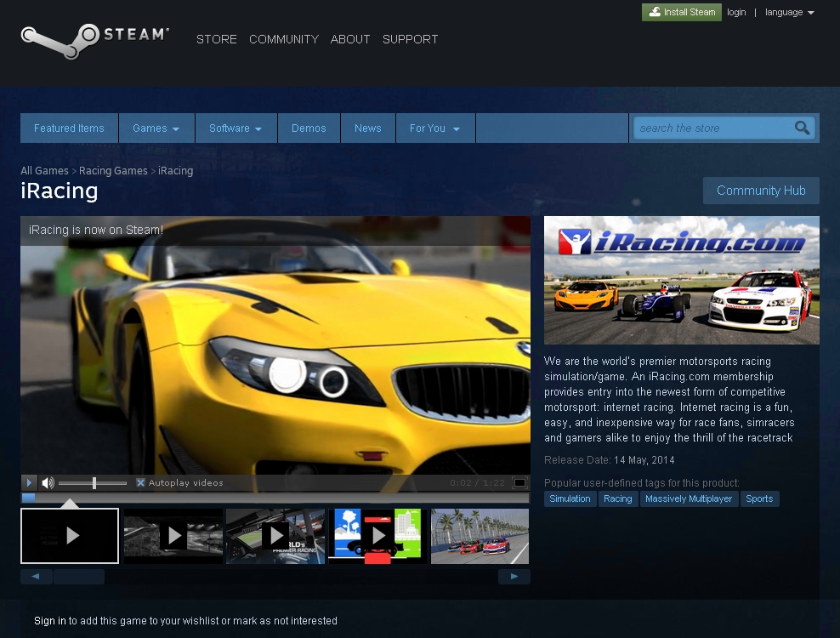
Task: Click the video progress bar
Action: pos(275,498)
